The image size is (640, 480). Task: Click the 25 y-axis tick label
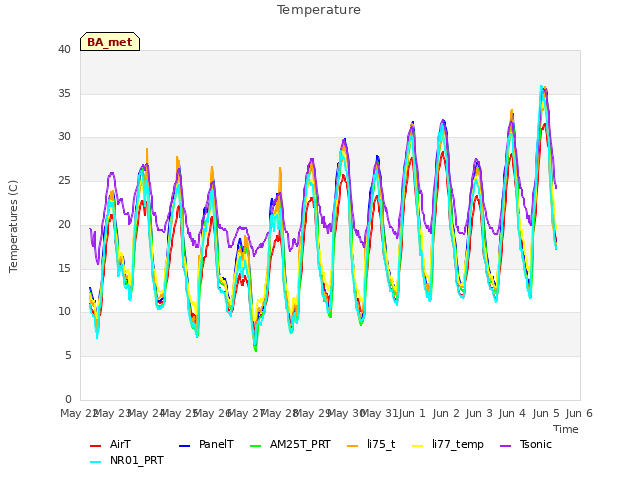[64, 180]
